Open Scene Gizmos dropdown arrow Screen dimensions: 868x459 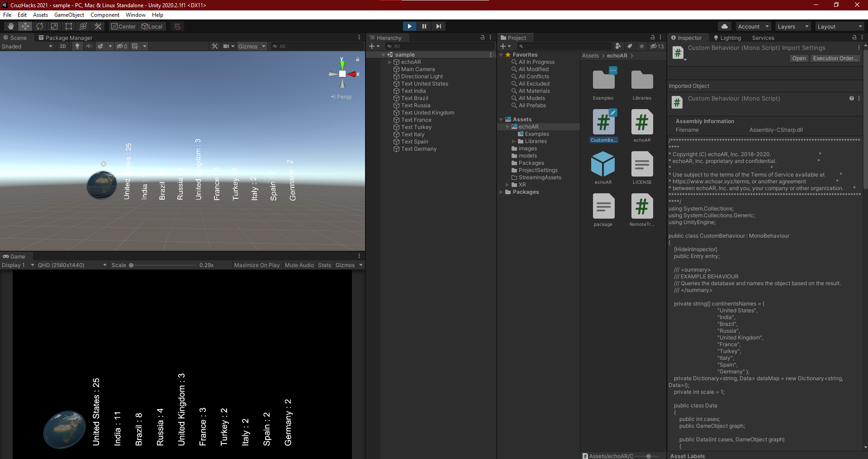(x=264, y=46)
